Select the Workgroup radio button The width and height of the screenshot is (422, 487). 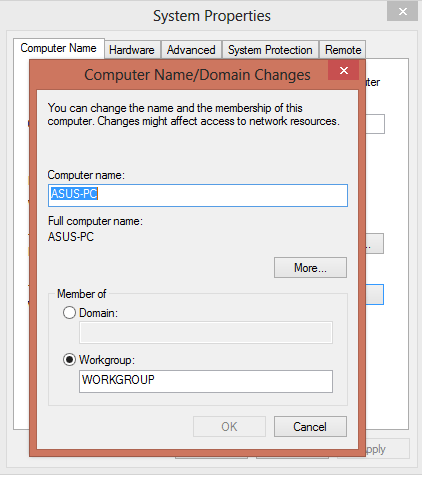(x=69, y=360)
